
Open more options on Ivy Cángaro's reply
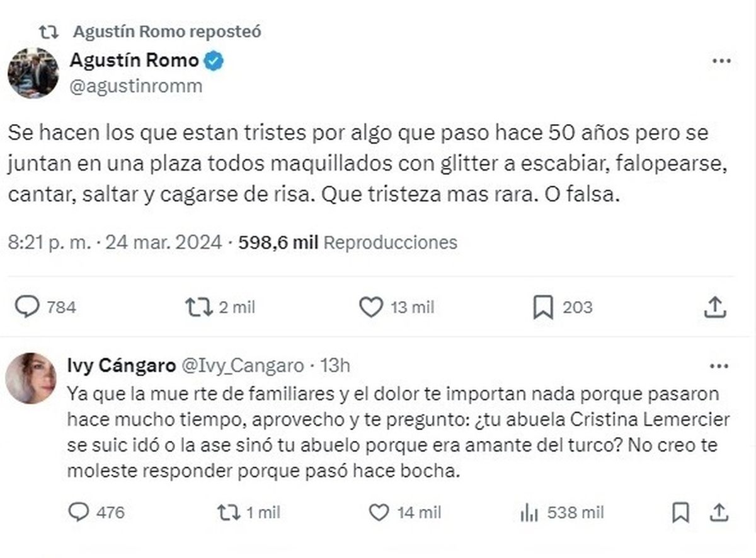pos(719,366)
